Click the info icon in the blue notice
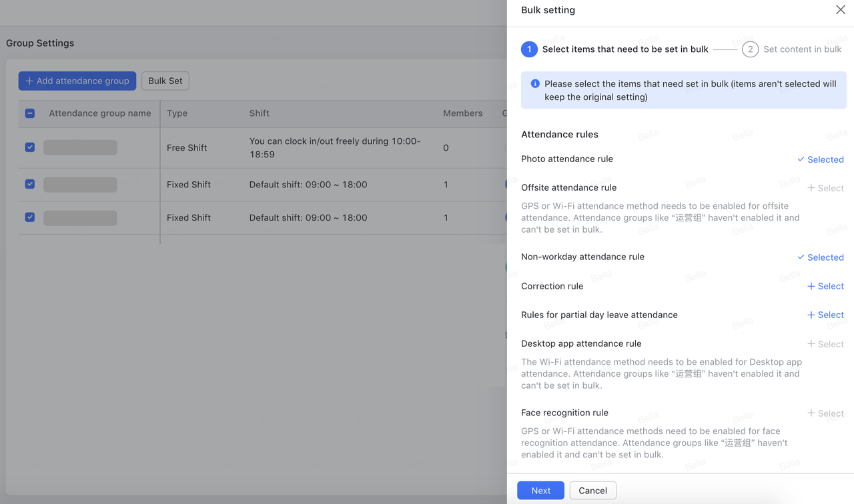 click(x=535, y=84)
